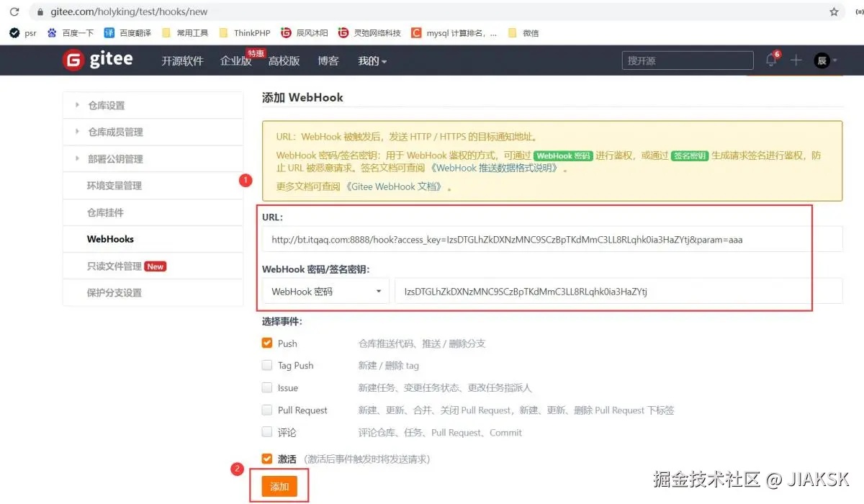This screenshot has width=864, height=504.
Task: Click the Gitee logo
Action: pos(97,60)
